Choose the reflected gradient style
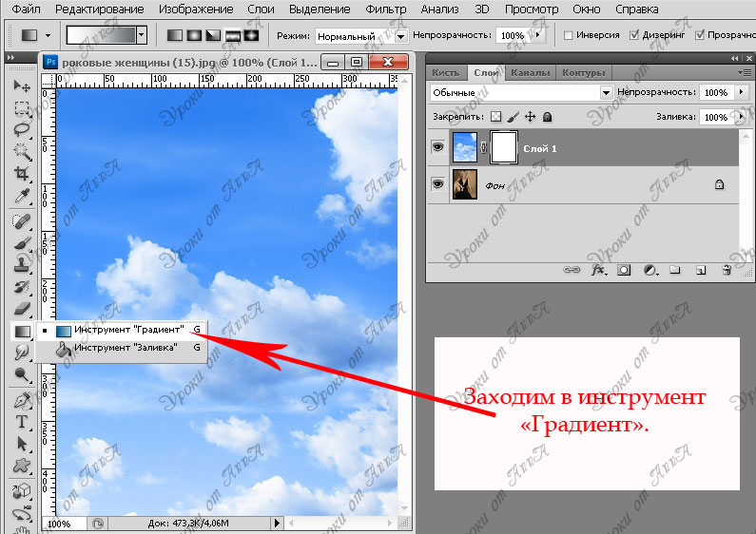756x534 pixels. 232,35
